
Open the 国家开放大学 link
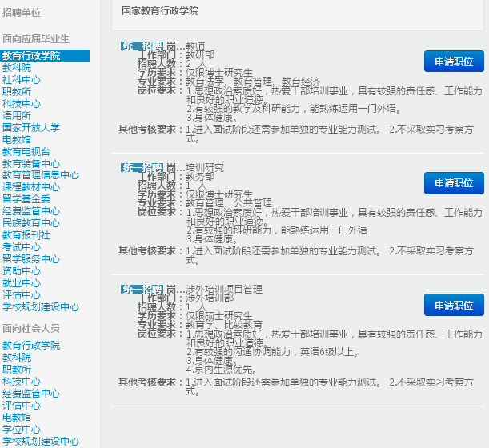(x=31, y=127)
